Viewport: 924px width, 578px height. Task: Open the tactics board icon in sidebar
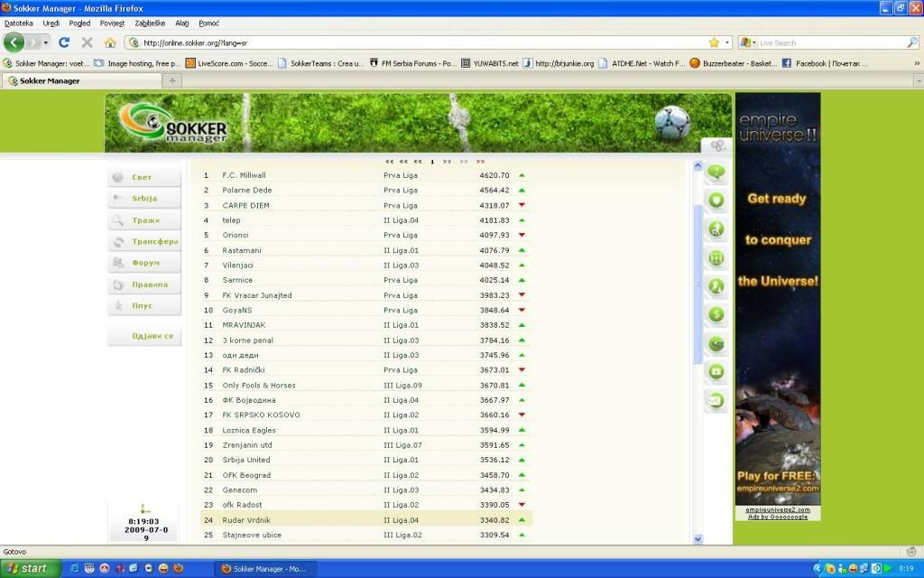[x=716, y=257]
